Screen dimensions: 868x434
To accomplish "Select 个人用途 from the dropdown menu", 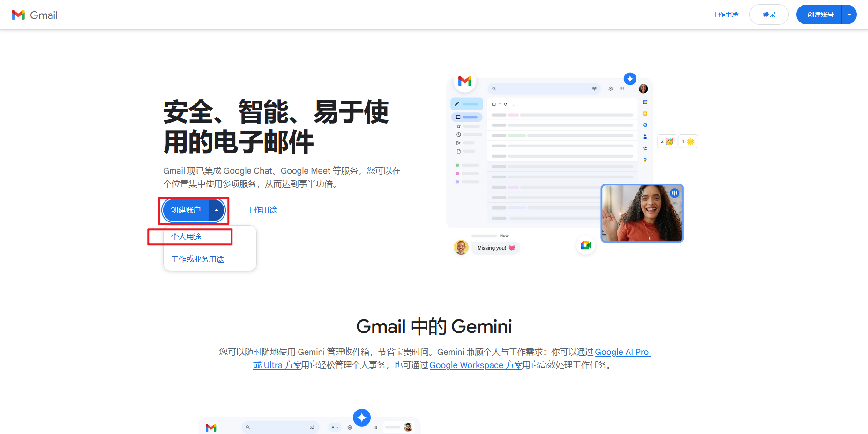I will click(x=187, y=237).
